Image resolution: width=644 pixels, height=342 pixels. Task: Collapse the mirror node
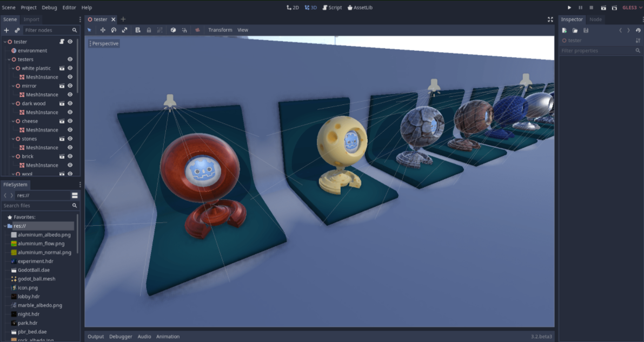coord(13,86)
